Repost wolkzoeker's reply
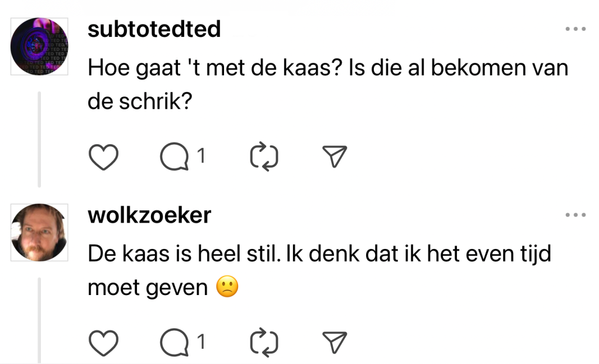Viewport: 599px width, 364px height. (264, 343)
